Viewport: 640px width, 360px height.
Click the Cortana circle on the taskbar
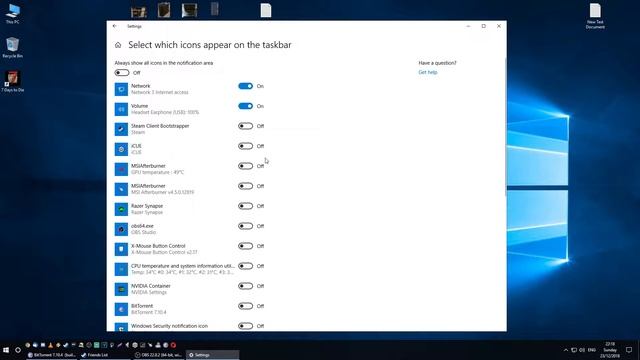[18, 350]
